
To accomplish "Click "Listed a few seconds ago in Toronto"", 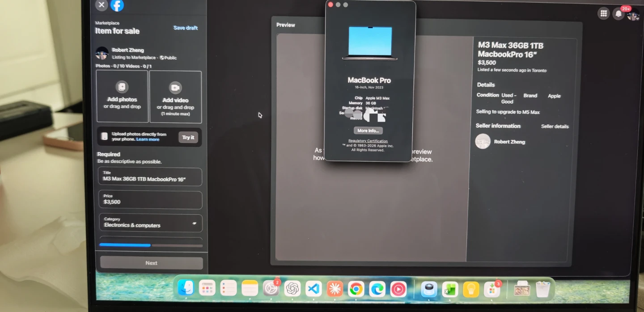I will click(512, 70).
